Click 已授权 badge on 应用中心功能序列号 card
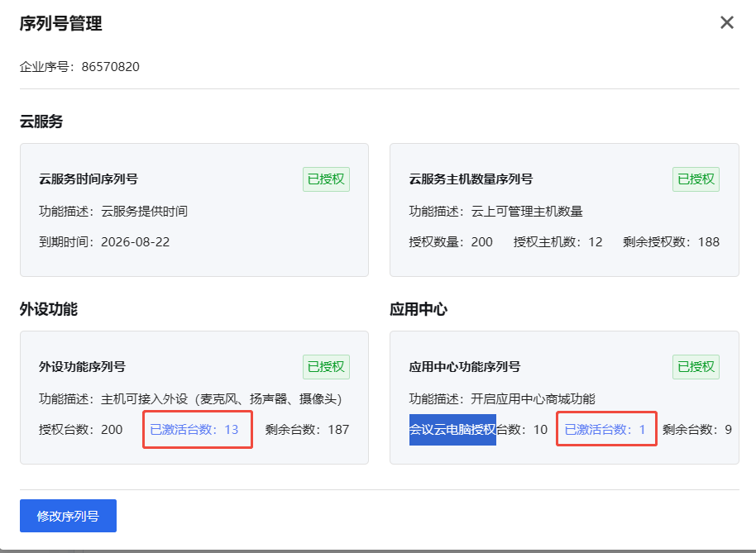The width and height of the screenshot is (756, 553). [x=696, y=366]
